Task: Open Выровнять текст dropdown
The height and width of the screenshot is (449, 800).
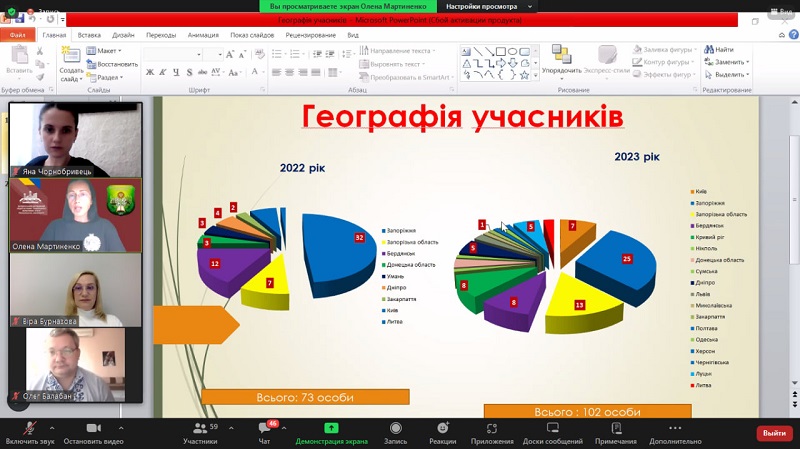Action: (392, 64)
